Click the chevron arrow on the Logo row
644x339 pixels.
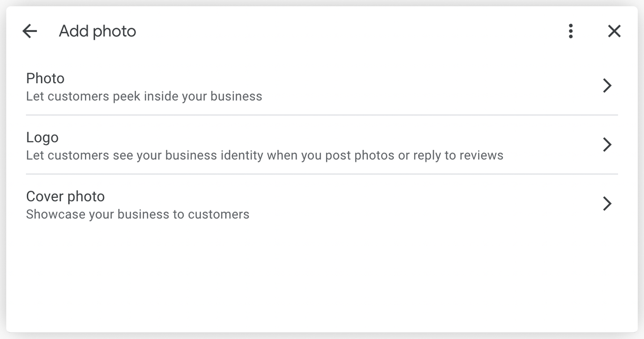(607, 144)
